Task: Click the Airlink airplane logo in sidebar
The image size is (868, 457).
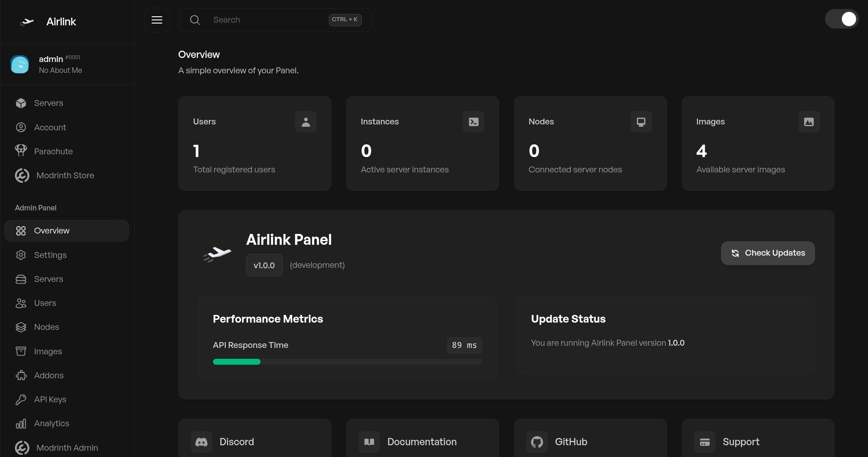Action: [27, 22]
